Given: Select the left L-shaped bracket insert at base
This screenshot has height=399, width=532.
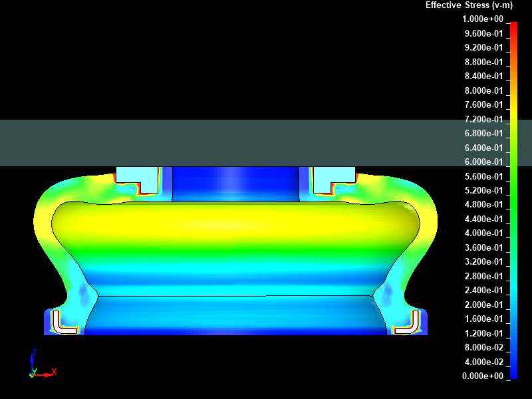Looking at the screenshot, I should click(65, 323).
